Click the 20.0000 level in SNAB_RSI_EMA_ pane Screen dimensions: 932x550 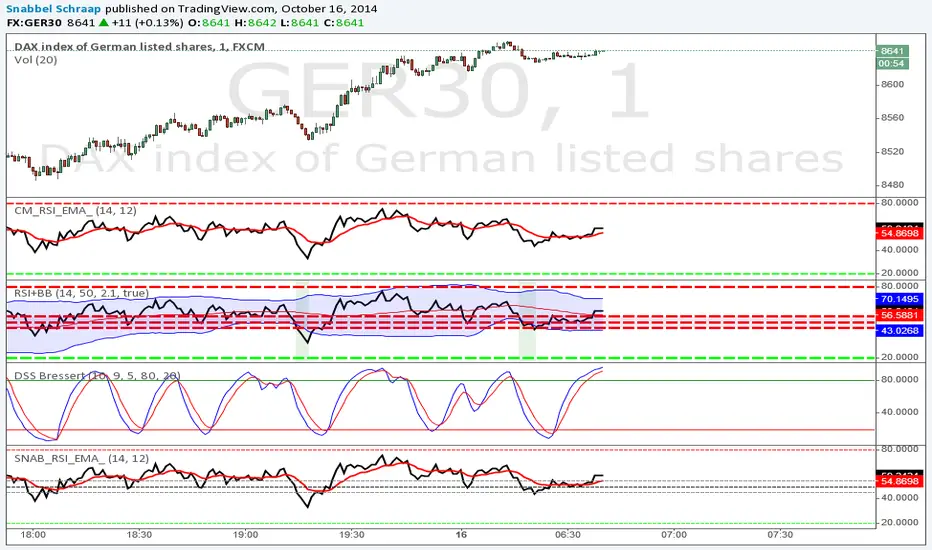(899, 523)
